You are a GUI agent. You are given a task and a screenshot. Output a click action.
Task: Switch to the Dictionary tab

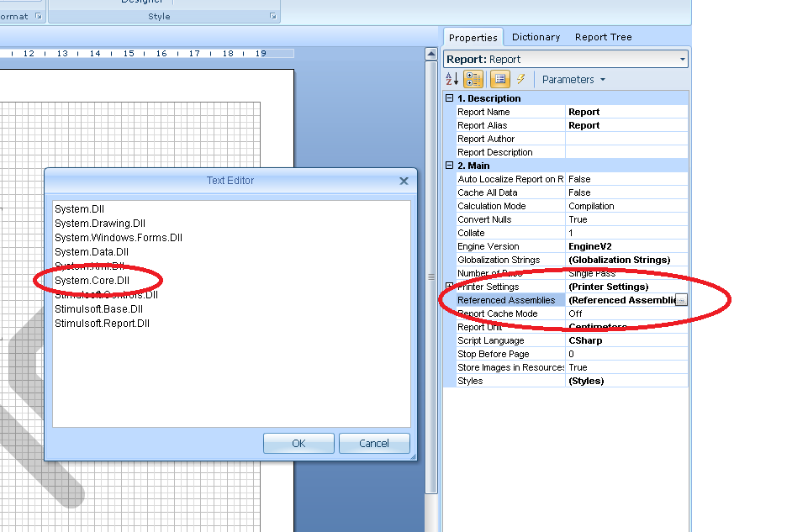pos(536,37)
